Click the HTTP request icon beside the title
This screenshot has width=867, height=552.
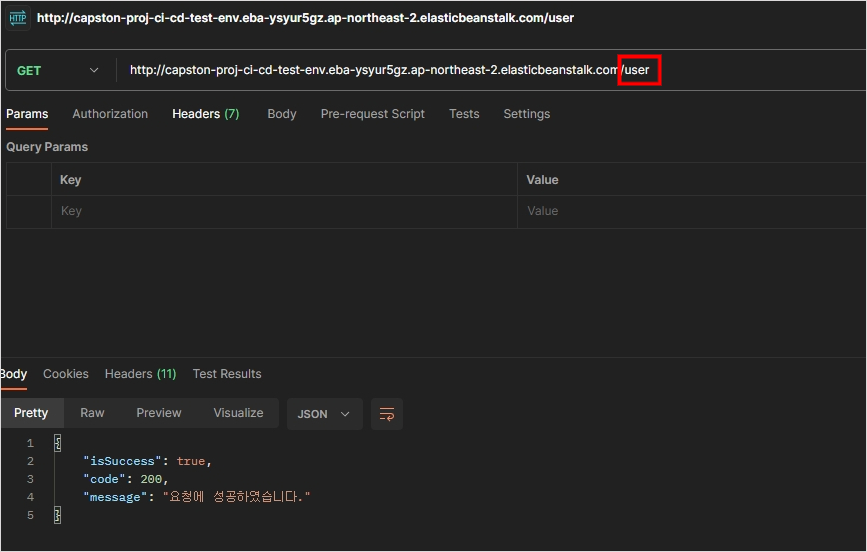18,18
